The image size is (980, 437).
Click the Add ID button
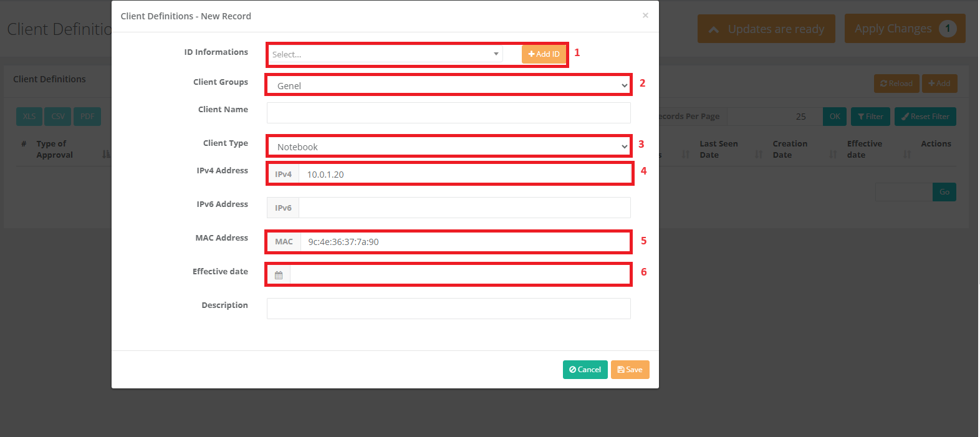[544, 54]
